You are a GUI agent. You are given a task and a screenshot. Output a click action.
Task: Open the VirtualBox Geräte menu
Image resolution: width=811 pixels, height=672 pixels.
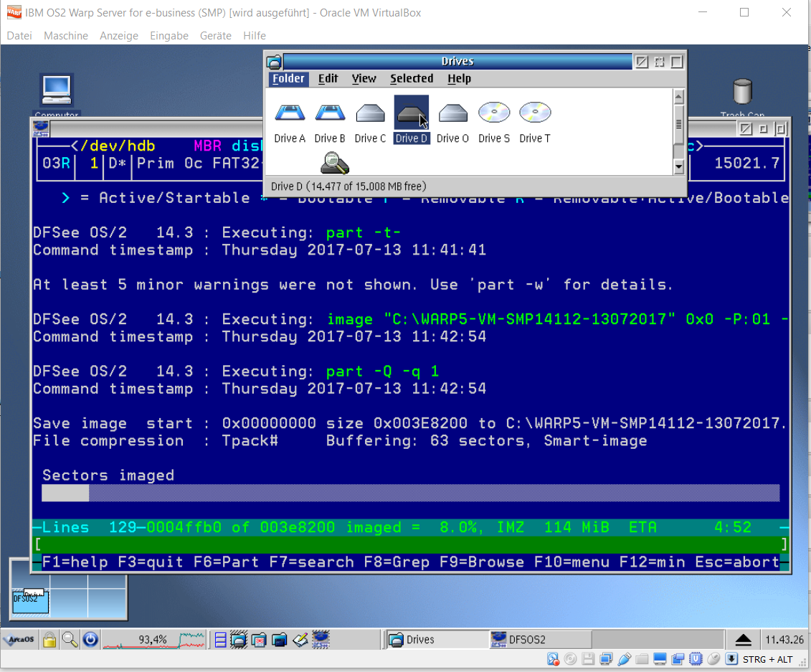pyautogui.click(x=216, y=36)
